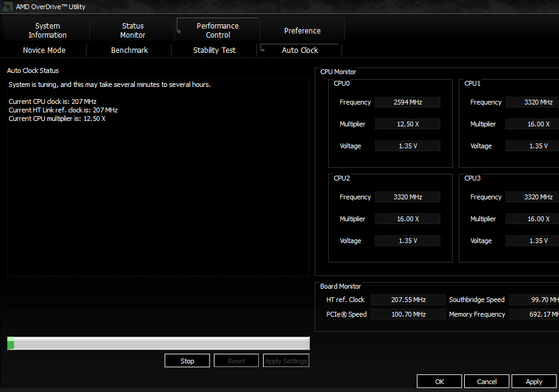Viewport: 559px width, 392px height.
Task: Click the Southbridge Speed label
Action: point(476,300)
